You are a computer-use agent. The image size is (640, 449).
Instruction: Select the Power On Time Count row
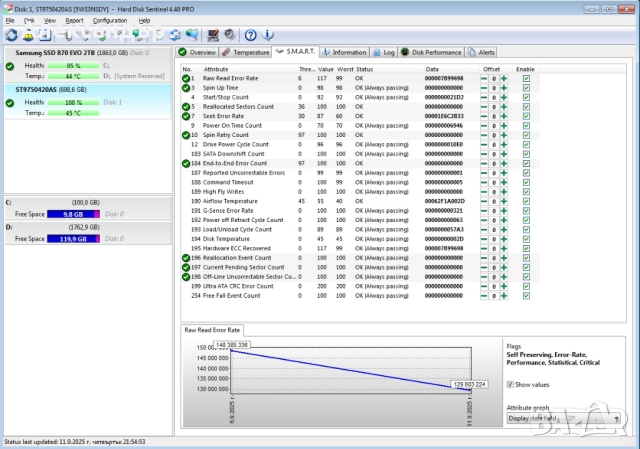[x=235, y=125]
